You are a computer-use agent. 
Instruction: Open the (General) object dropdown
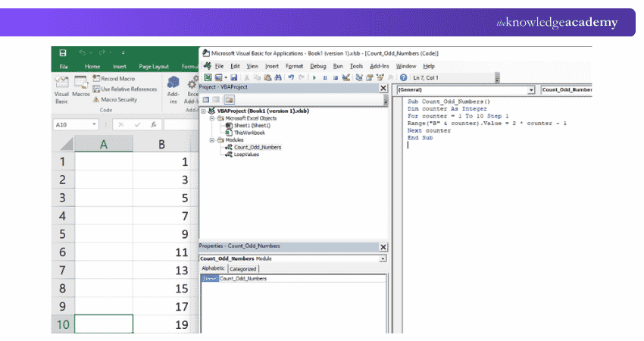[x=531, y=89]
